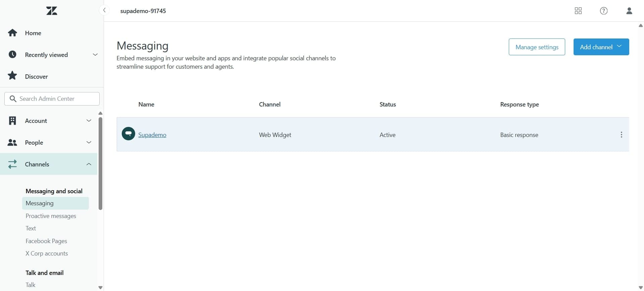Open the Supademo row three-dot menu
Viewport: 644px width, 291px height.
pyautogui.click(x=621, y=135)
